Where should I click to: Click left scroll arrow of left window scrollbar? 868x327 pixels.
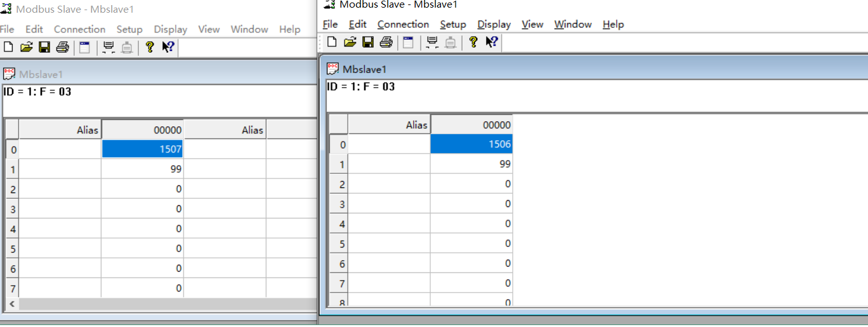11,304
